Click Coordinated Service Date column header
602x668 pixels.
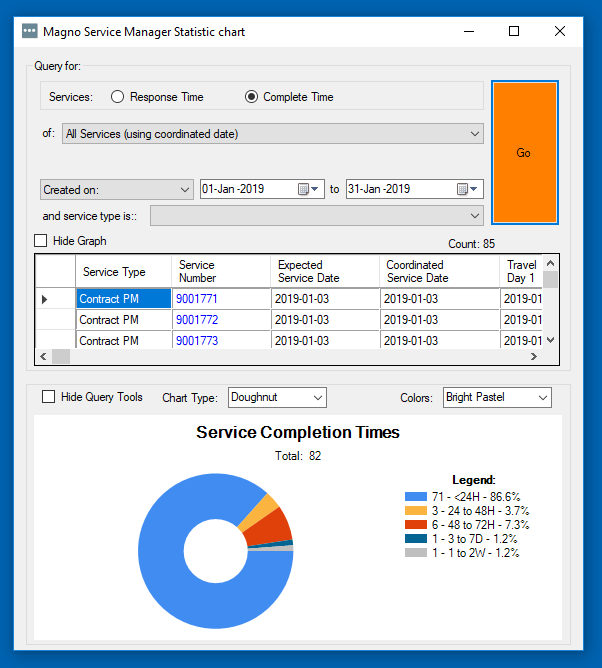(439, 271)
